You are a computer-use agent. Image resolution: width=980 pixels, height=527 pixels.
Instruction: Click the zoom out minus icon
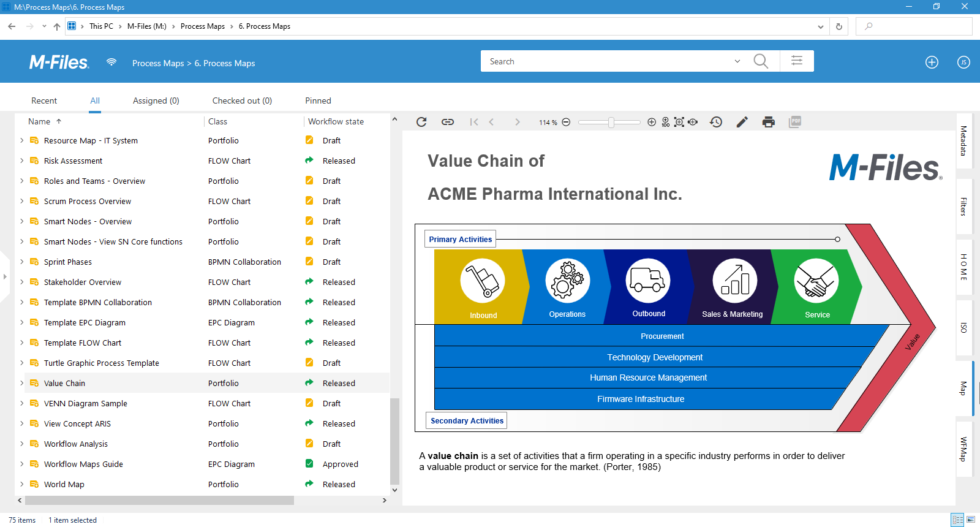point(567,122)
